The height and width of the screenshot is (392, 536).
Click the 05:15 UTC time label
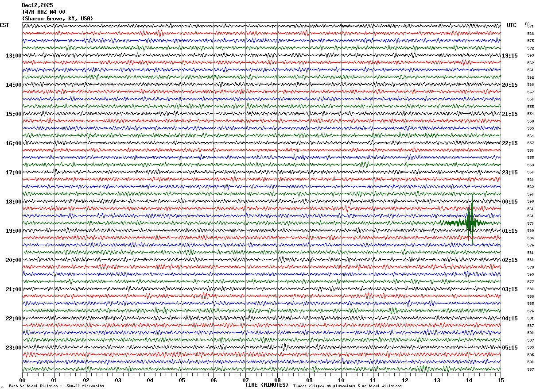[x=510, y=348]
